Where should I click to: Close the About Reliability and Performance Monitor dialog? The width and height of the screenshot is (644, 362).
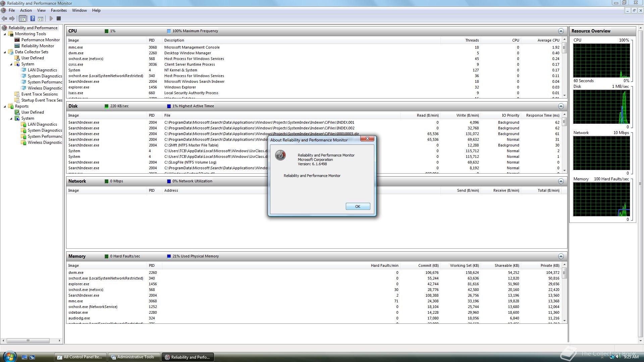[x=368, y=138]
